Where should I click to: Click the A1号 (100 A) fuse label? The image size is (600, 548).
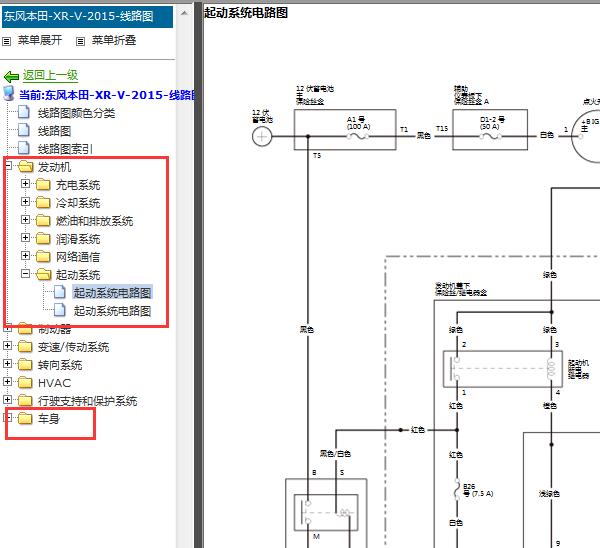point(358,123)
